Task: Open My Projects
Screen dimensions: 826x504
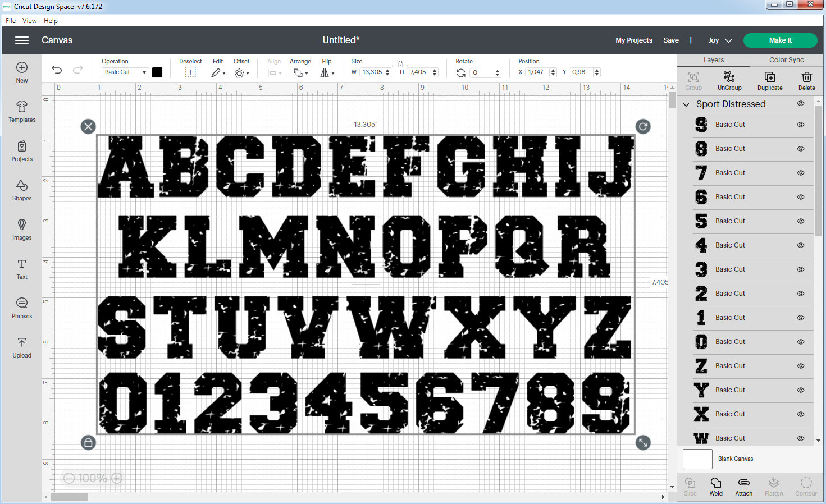Action: (x=634, y=40)
